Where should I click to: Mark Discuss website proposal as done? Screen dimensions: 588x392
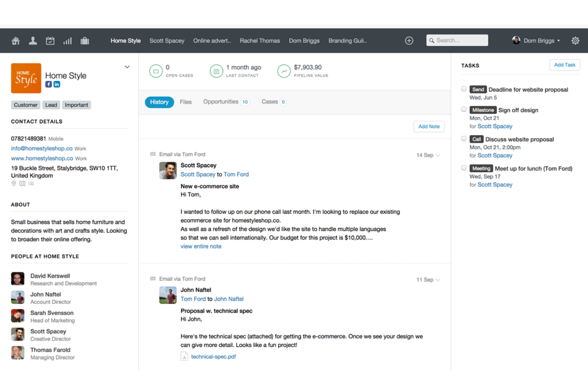click(464, 139)
